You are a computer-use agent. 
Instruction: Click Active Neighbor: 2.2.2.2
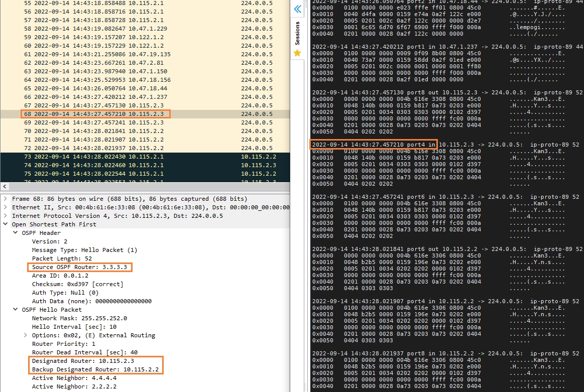pyautogui.click(x=74, y=387)
